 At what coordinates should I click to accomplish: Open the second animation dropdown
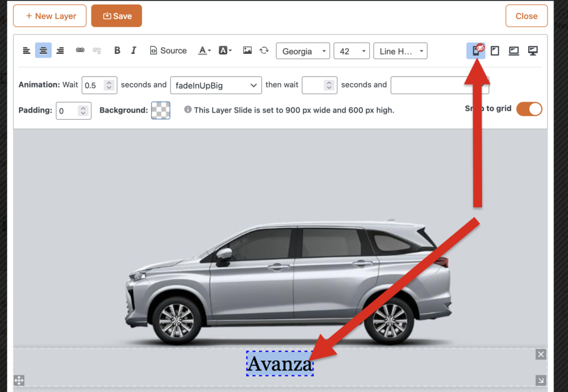click(440, 85)
